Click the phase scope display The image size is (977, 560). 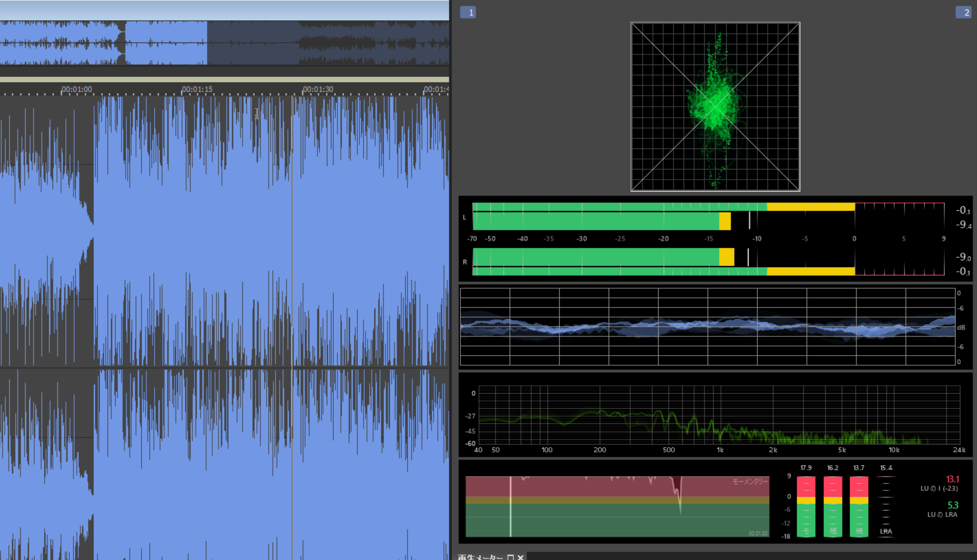[x=715, y=107]
